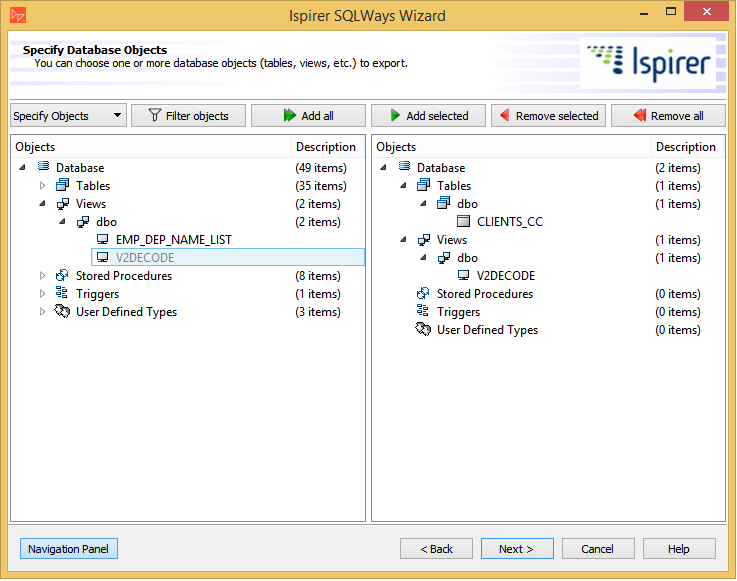Click the dbo icon under right Views
This screenshot has width=737, height=581.
pyautogui.click(x=443, y=258)
